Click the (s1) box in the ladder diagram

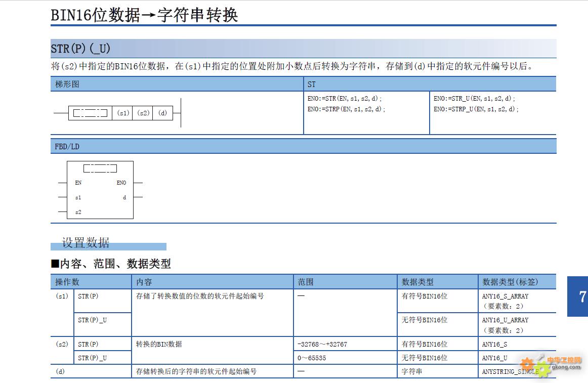(x=122, y=113)
